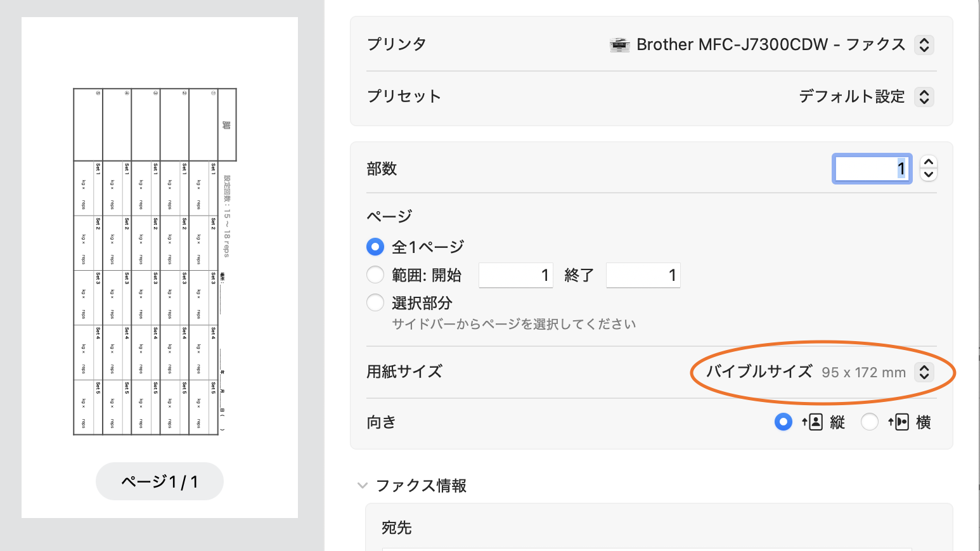
Task: Select the 選択部分 radio button
Action: pos(375,303)
